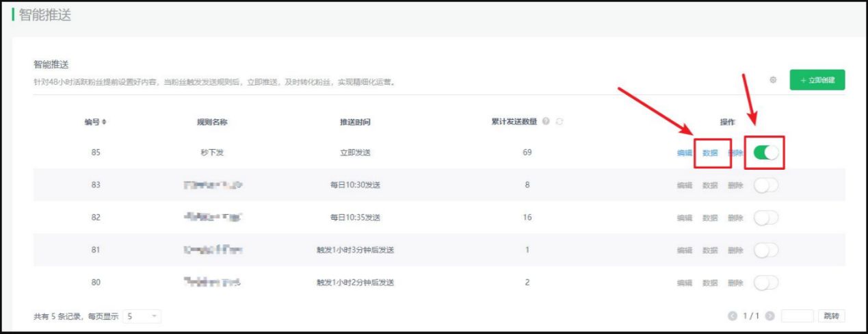This screenshot has width=868, height=334.
Task: Go to the next page arrow
Action: pyautogui.click(x=770, y=316)
